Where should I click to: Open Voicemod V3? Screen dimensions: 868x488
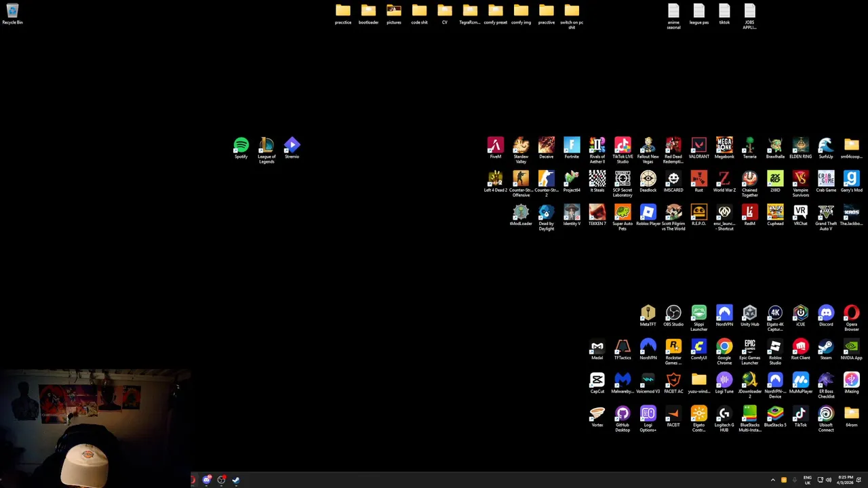click(648, 383)
